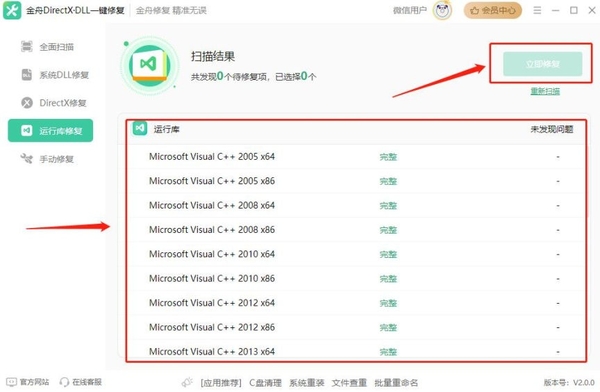Open 批量重命名 recommended app link
The image size is (600, 392).
396,382
